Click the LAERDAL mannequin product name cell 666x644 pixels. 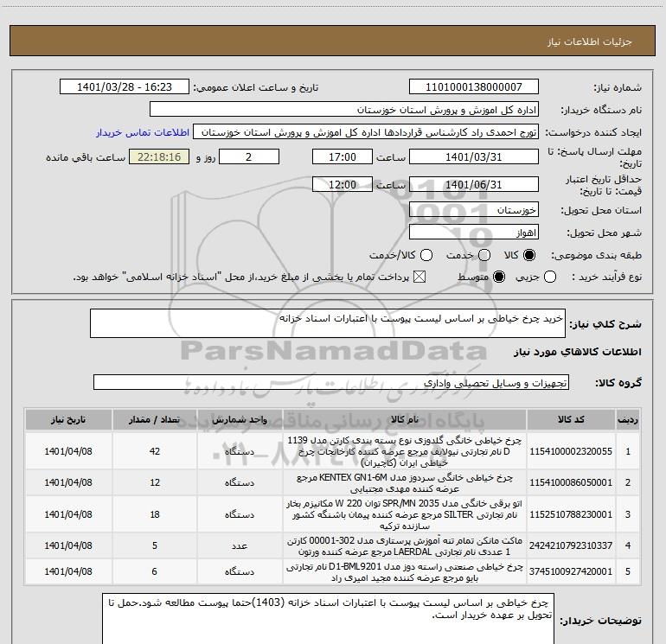coord(405,546)
